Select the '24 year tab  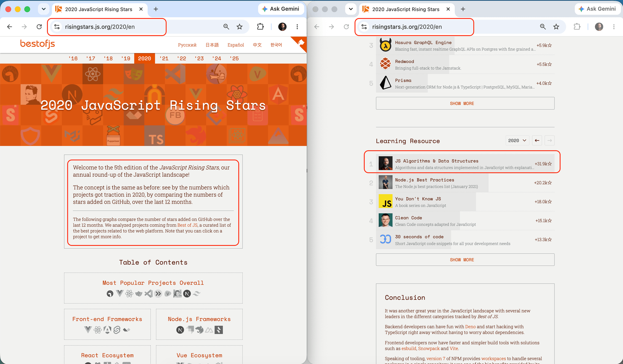pyautogui.click(x=216, y=58)
